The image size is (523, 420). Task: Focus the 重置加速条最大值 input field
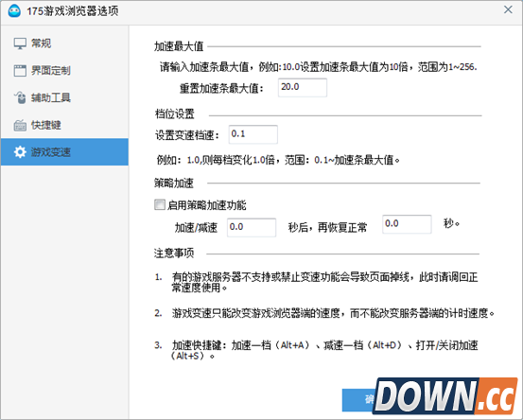(x=303, y=88)
